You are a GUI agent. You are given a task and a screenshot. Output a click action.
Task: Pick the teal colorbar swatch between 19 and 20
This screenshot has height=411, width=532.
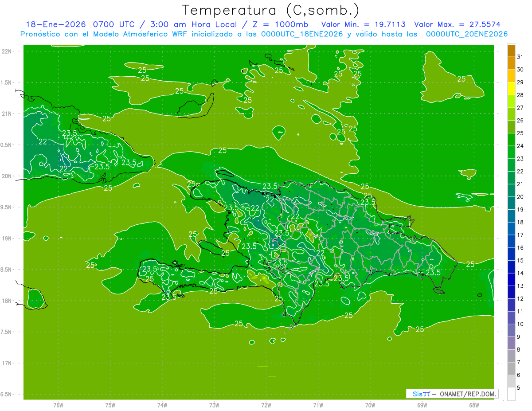pos(511,203)
